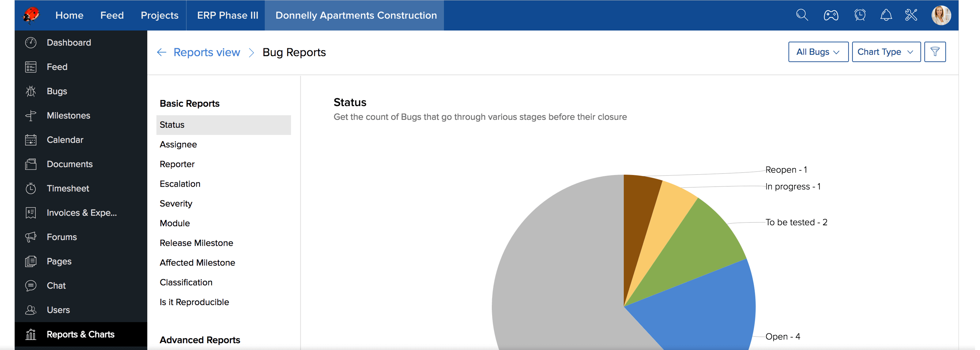The width and height of the screenshot is (980, 350).
Task: Click the Bugs beetle icon
Action: (x=31, y=91)
